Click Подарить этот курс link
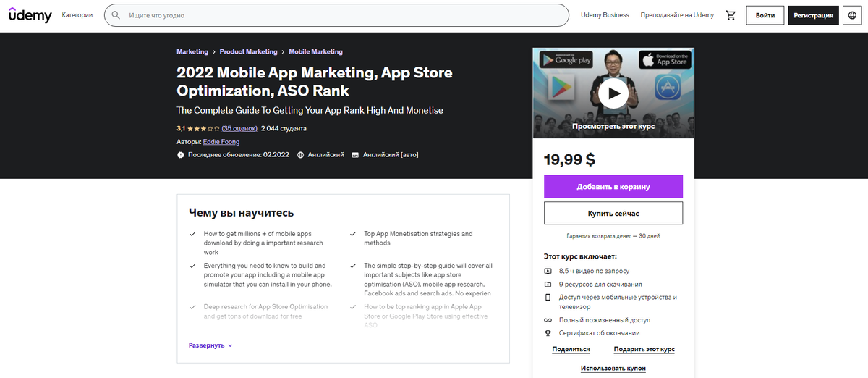This screenshot has height=378, width=868. tap(644, 349)
